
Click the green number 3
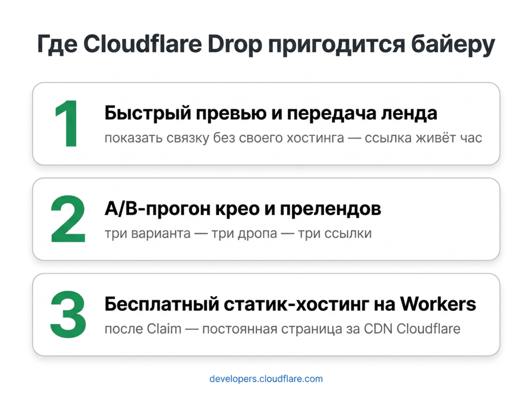[x=68, y=314]
